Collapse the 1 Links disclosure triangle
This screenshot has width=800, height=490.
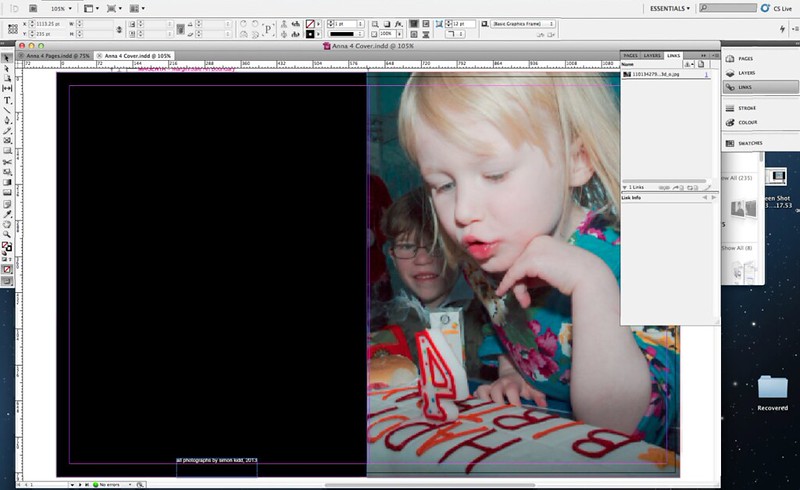click(x=624, y=188)
